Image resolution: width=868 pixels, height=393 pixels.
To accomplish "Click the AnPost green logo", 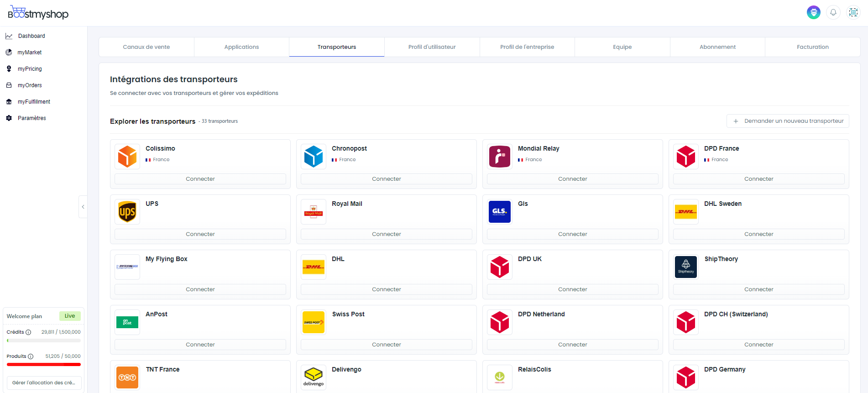I will pos(127,322).
